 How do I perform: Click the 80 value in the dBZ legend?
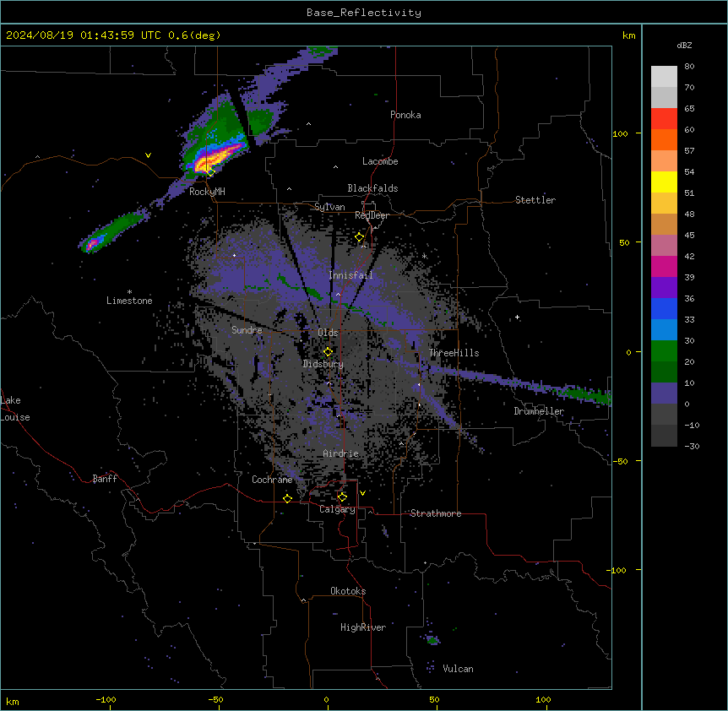click(689, 67)
